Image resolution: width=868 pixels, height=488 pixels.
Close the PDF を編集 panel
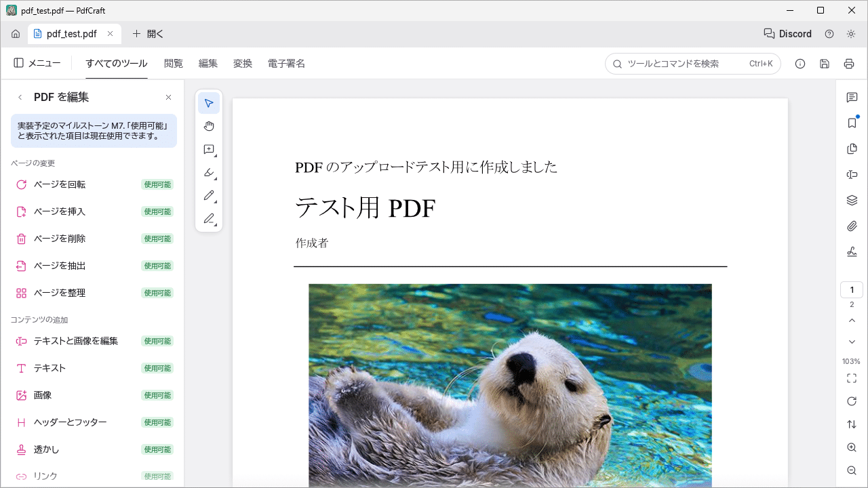tap(169, 98)
